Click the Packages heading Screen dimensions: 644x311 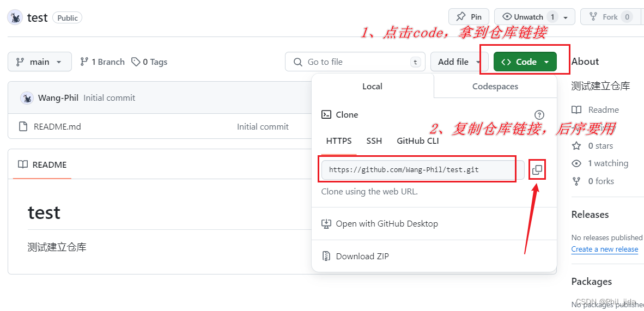point(592,282)
